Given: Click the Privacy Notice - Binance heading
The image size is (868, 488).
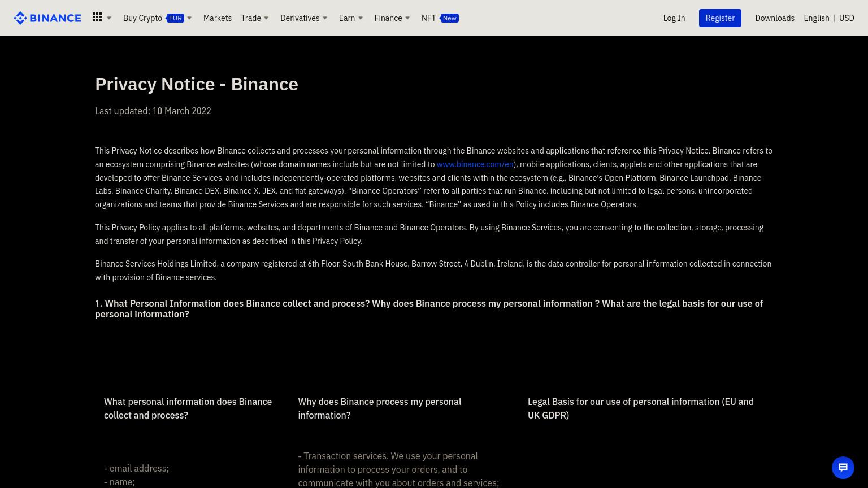Looking at the screenshot, I should coord(197,84).
